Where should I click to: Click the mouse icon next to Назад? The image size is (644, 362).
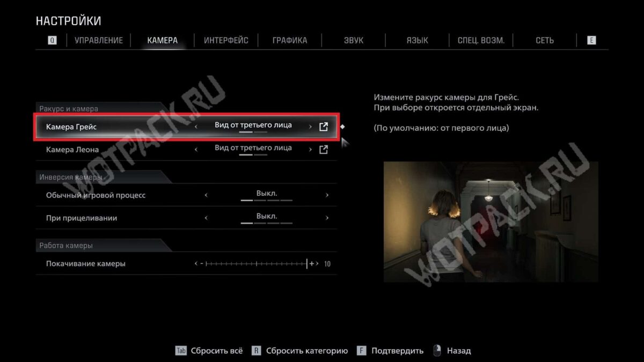tap(437, 351)
